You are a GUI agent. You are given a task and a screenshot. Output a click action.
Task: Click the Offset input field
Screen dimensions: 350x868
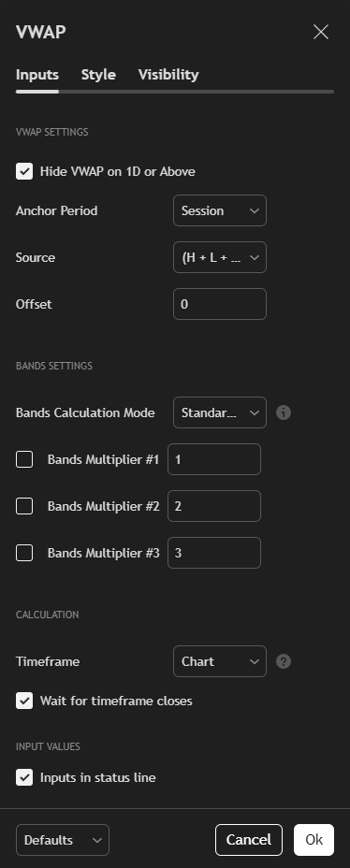220,304
